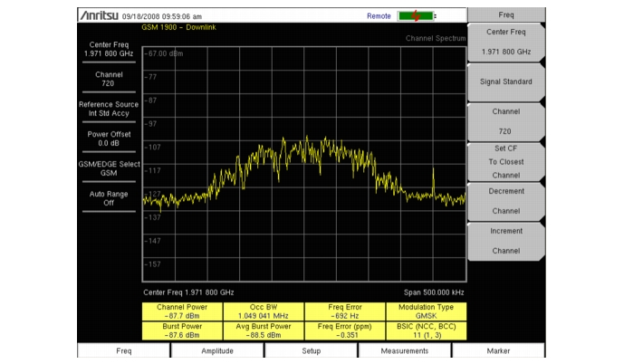Click the -107 graph axis label

tap(152, 148)
